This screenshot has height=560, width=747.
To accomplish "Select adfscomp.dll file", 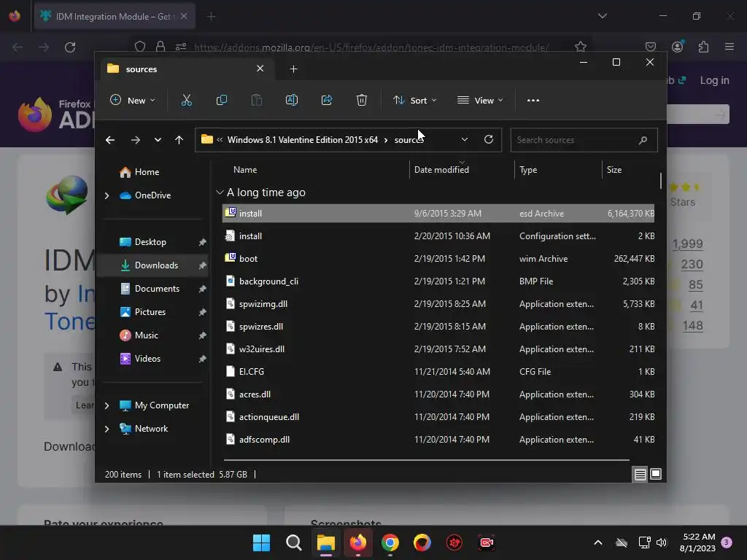I will coord(438,440).
